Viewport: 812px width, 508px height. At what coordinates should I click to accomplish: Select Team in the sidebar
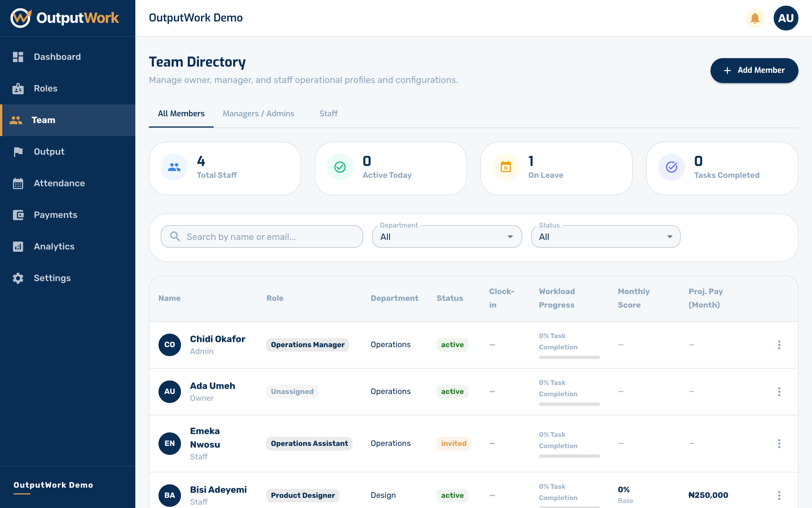click(x=67, y=120)
